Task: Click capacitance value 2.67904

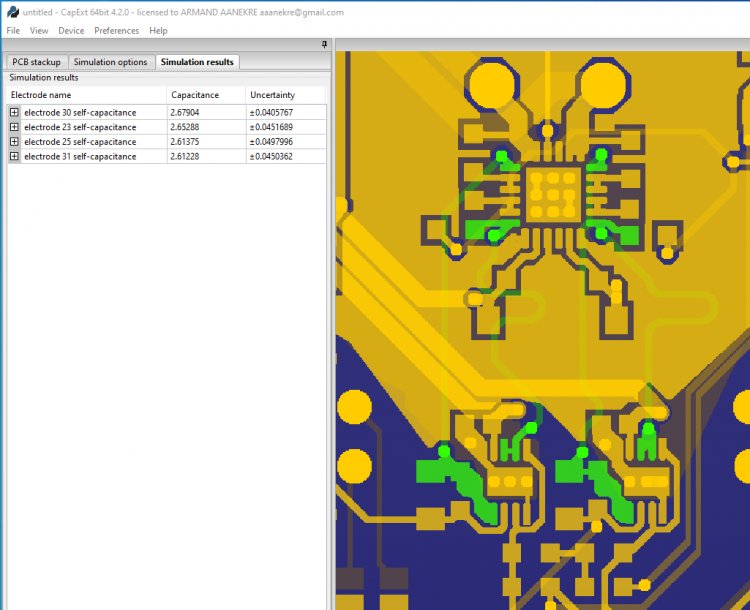Action: pyautogui.click(x=185, y=112)
